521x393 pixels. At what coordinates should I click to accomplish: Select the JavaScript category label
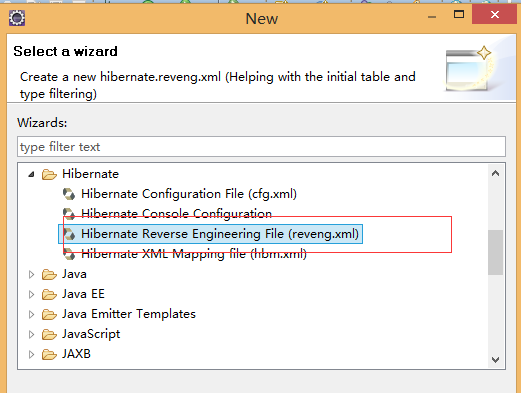91,334
